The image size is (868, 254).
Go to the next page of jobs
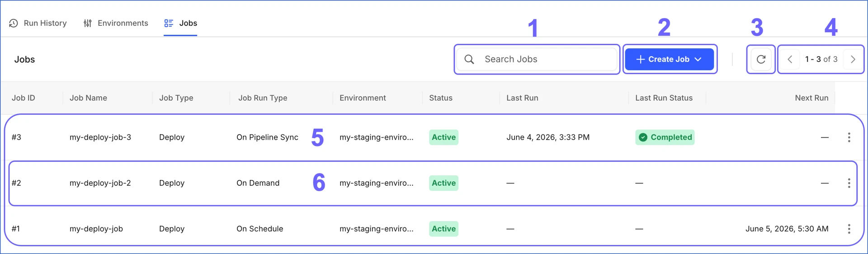pyautogui.click(x=853, y=59)
